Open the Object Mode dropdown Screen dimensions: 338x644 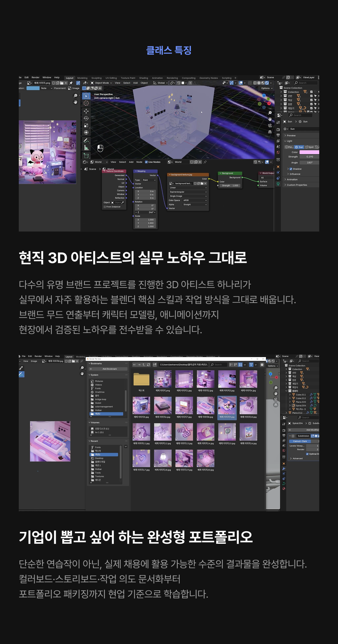click(101, 83)
